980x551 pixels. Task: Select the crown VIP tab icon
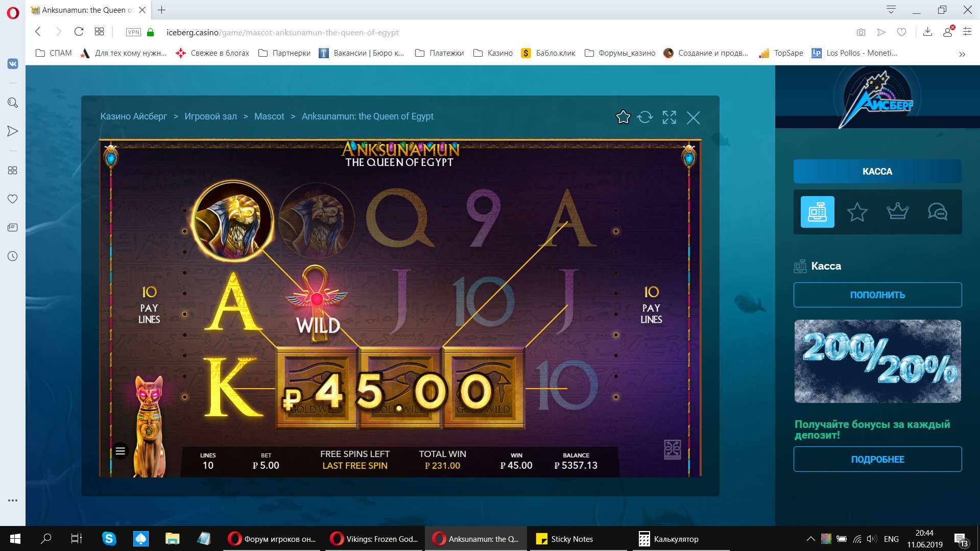click(x=897, y=211)
